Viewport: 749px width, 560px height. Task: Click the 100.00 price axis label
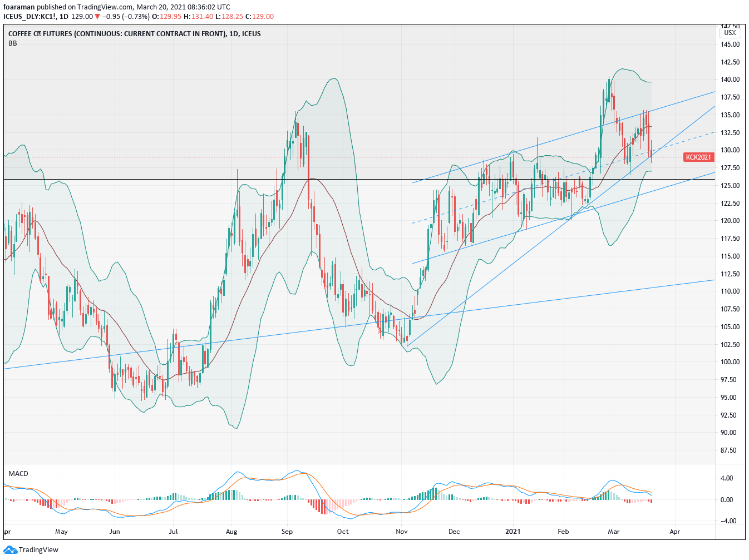[730, 362]
